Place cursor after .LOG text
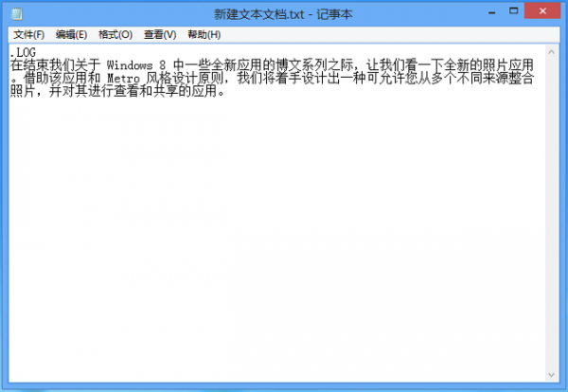Viewport: 568px width, 392px height. tap(37, 52)
